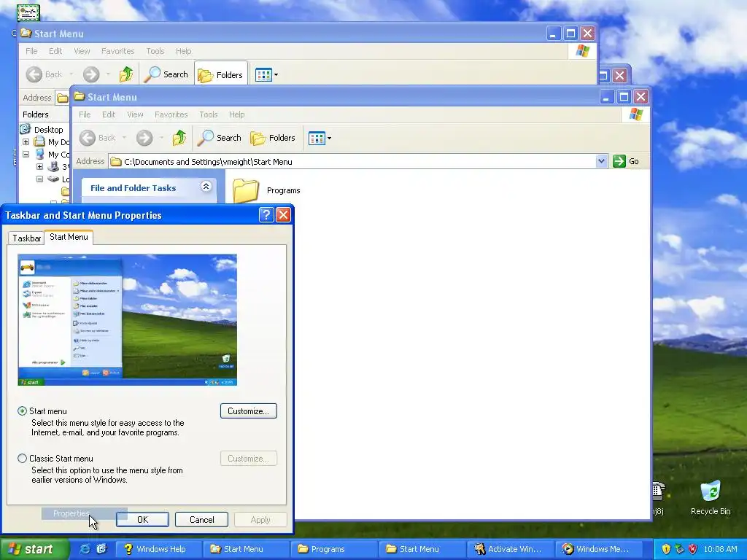Select the Start Menu tab
The width and height of the screenshot is (747, 560).
(x=69, y=237)
